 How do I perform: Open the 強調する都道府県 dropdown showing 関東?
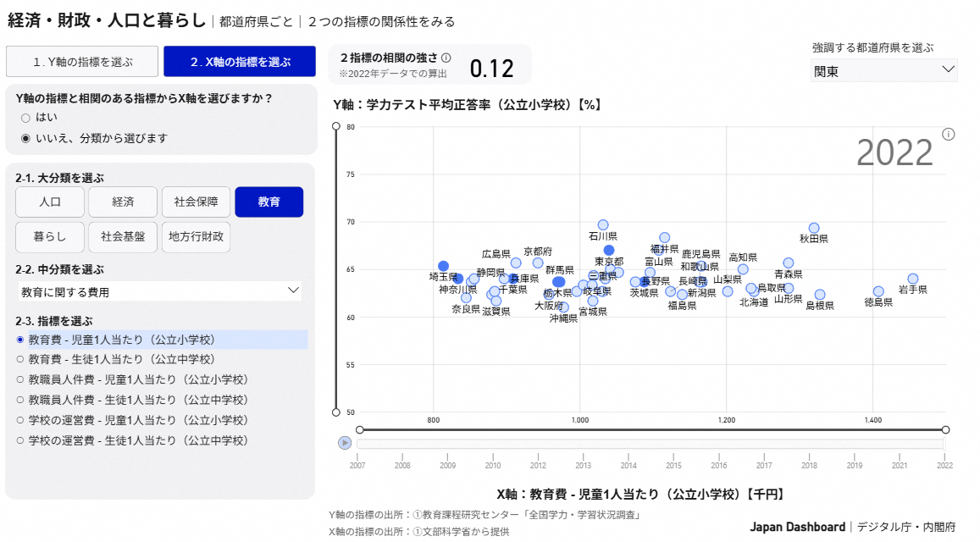point(883,71)
